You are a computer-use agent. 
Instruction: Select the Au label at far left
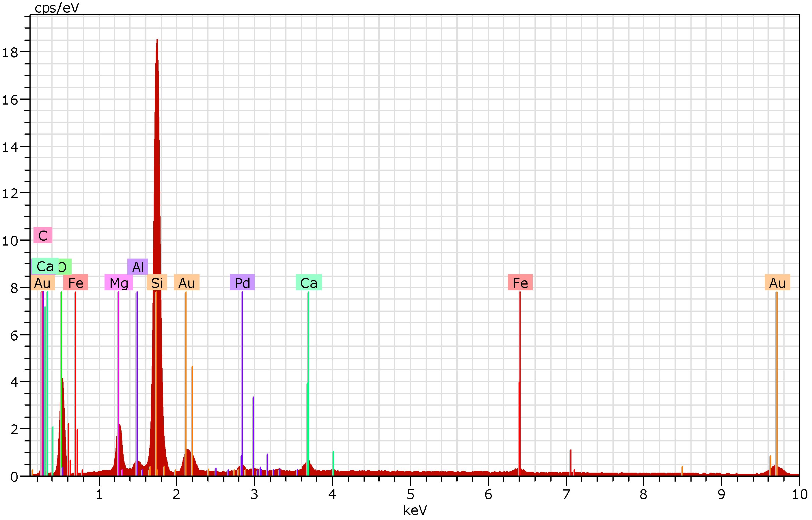42,283
